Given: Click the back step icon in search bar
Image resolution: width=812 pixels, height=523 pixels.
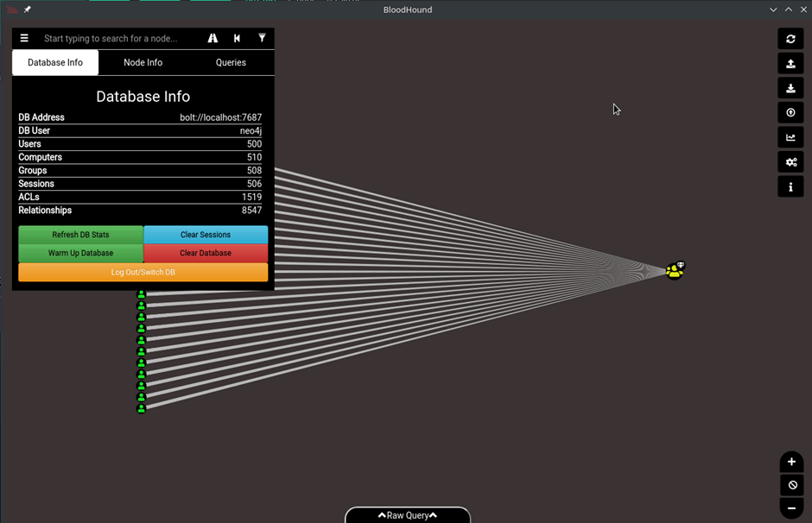Looking at the screenshot, I should click(238, 38).
